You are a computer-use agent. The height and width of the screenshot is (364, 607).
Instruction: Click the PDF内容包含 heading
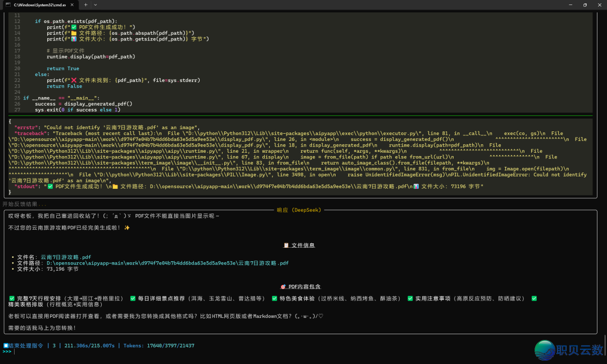coord(304,286)
